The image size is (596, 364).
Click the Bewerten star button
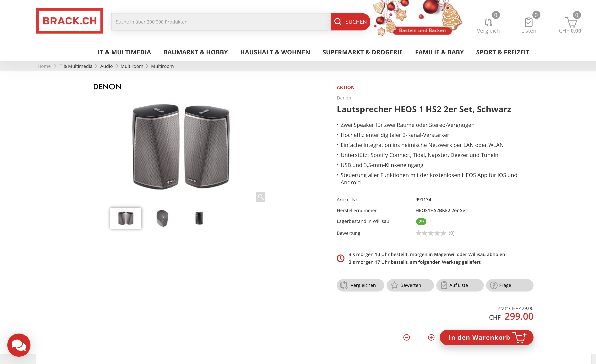pos(410,285)
